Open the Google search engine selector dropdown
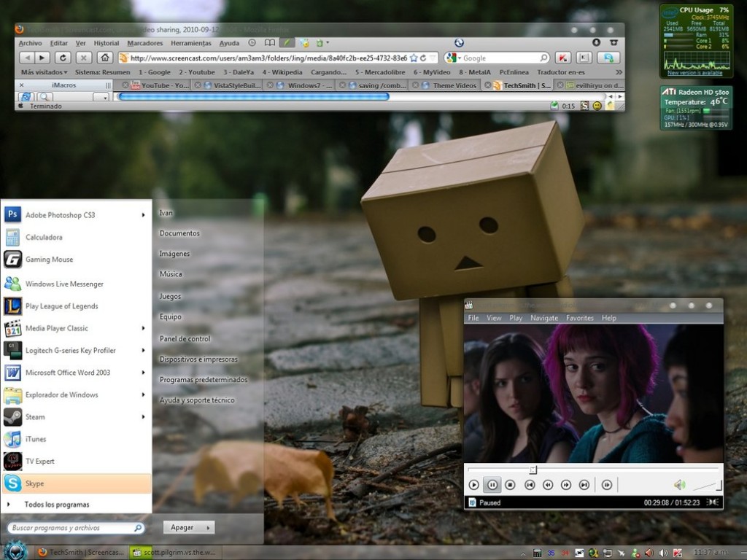The height and width of the screenshot is (560, 747). (460, 57)
